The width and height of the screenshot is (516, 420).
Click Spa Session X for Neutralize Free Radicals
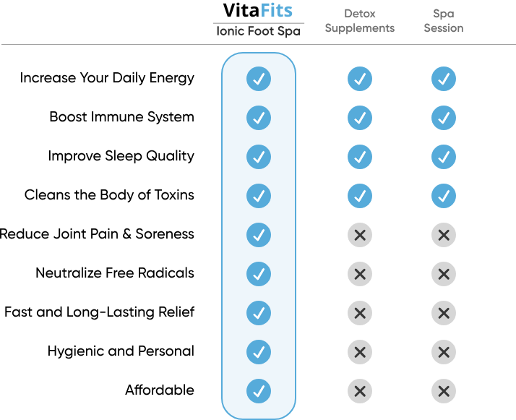(x=444, y=274)
